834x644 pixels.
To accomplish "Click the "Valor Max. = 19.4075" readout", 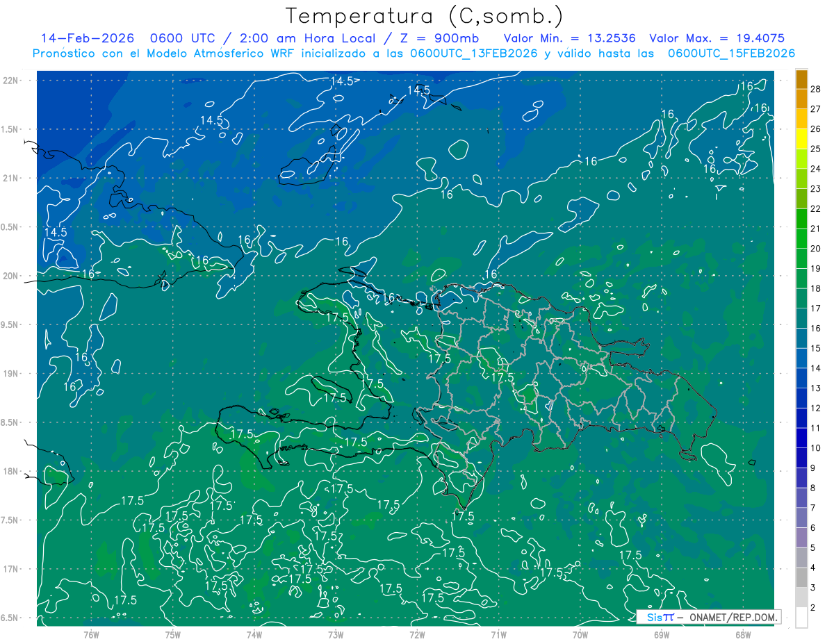I will pos(717,38).
